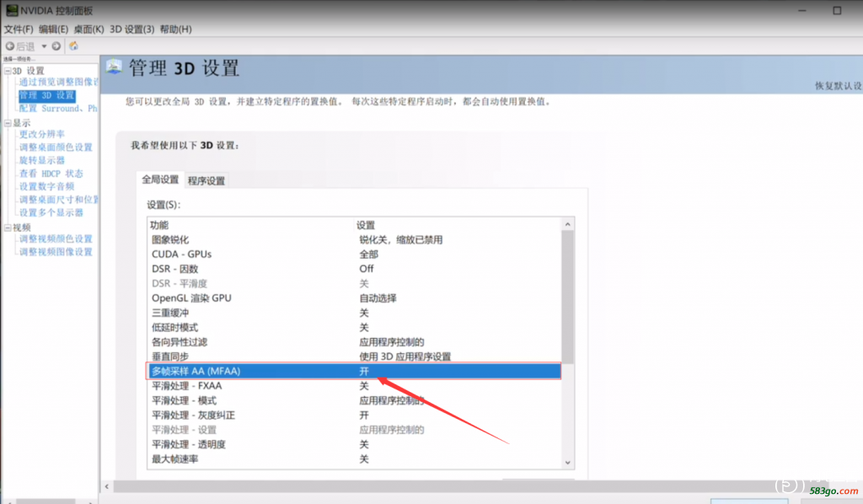Click the settings list scroll-down arrow
863x504 pixels.
(x=567, y=462)
